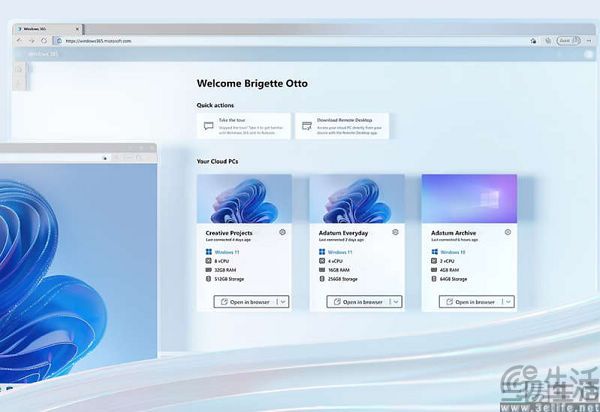Expand dropdown arrow beside Creative Projects' Open button
600x412 pixels.
pos(283,301)
